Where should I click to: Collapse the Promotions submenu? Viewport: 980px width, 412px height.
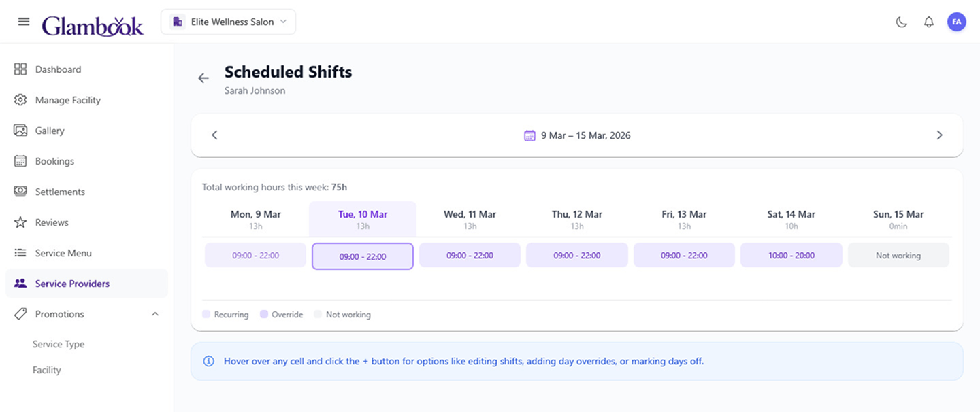click(155, 314)
